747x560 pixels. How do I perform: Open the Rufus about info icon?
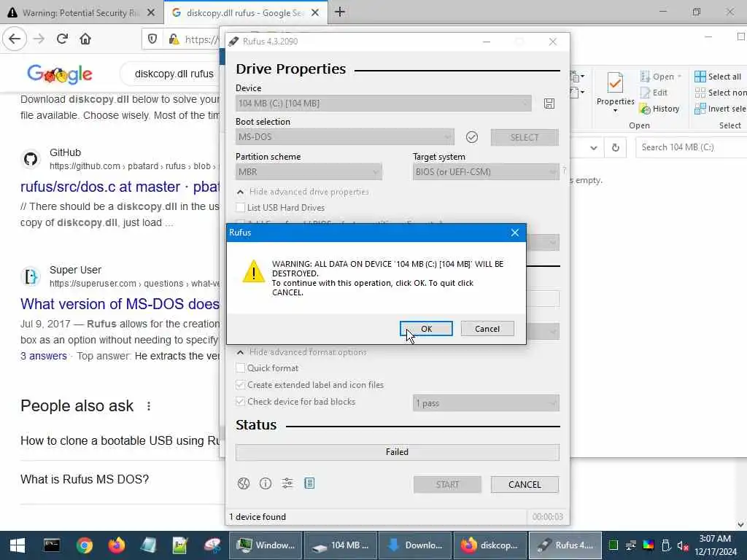[266, 484]
